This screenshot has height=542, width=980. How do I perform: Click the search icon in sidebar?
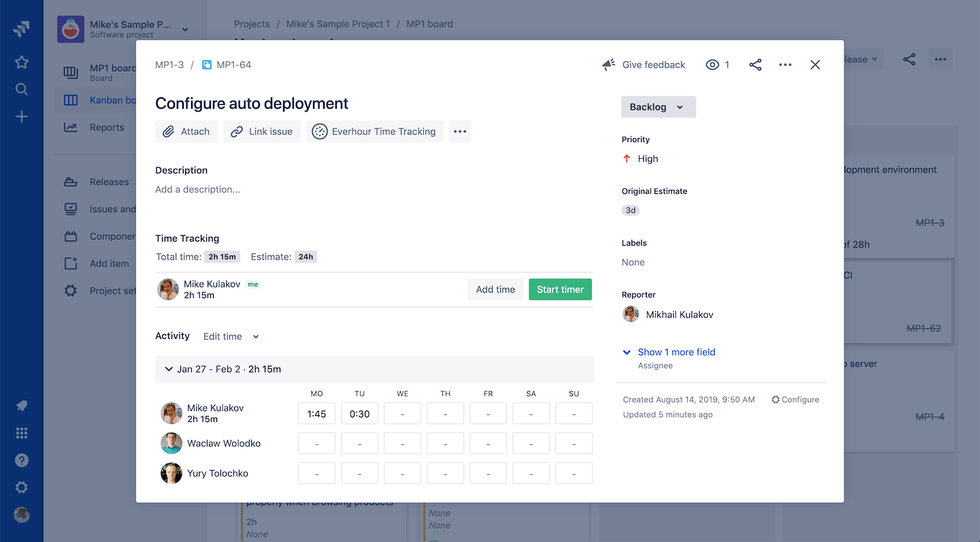coord(22,89)
